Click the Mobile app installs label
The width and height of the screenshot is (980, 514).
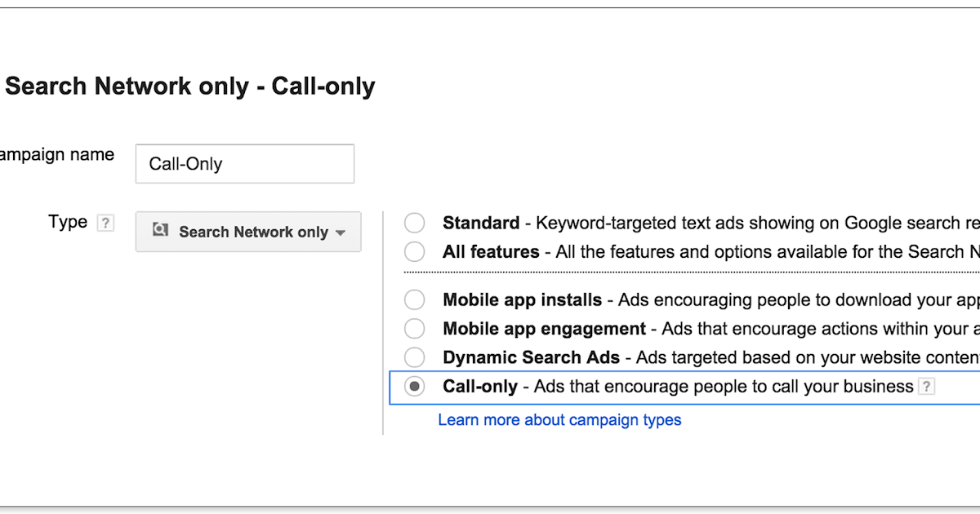(x=522, y=300)
